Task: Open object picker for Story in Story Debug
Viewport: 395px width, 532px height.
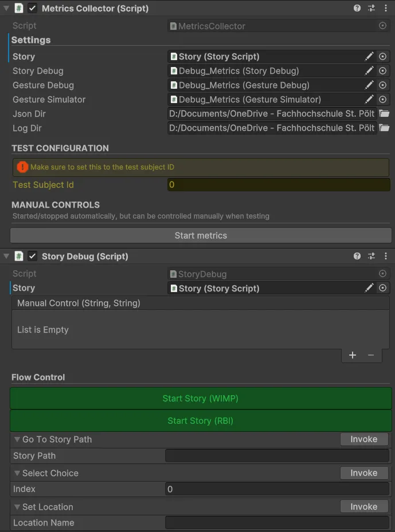Action: [x=383, y=288]
